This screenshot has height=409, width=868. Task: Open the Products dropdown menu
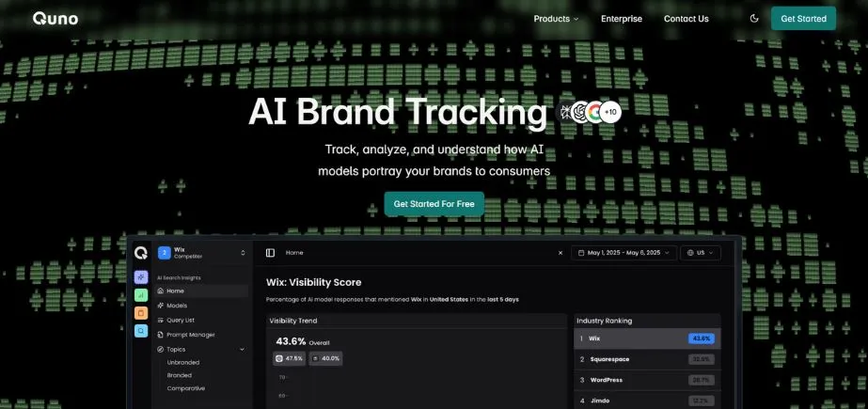pos(556,19)
